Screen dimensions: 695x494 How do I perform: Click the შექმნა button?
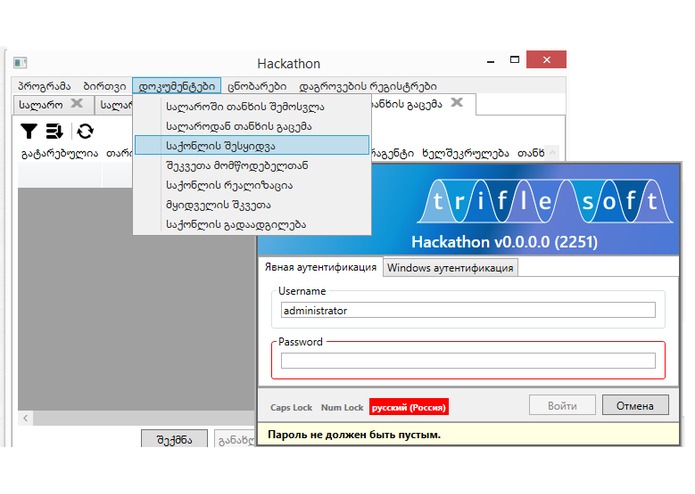(x=174, y=439)
